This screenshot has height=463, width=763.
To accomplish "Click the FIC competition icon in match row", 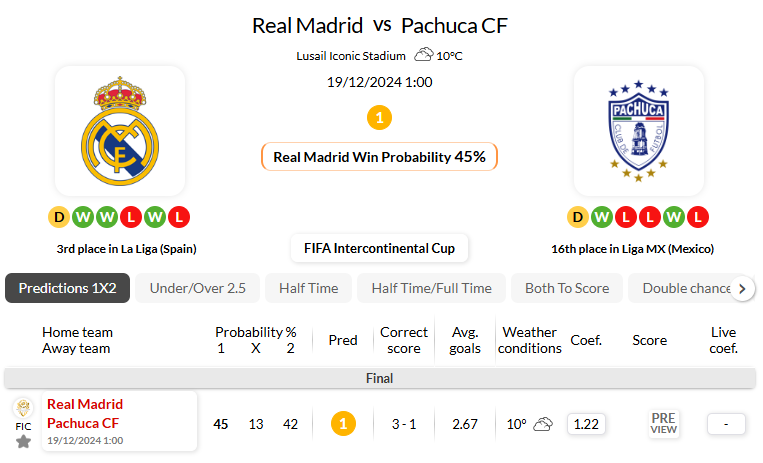I will pos(23,410).
